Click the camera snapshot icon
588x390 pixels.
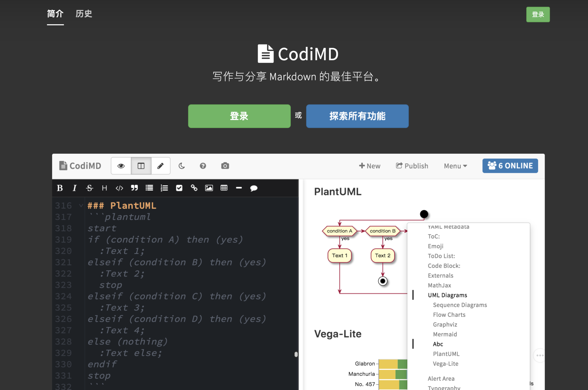click(225, 166)
